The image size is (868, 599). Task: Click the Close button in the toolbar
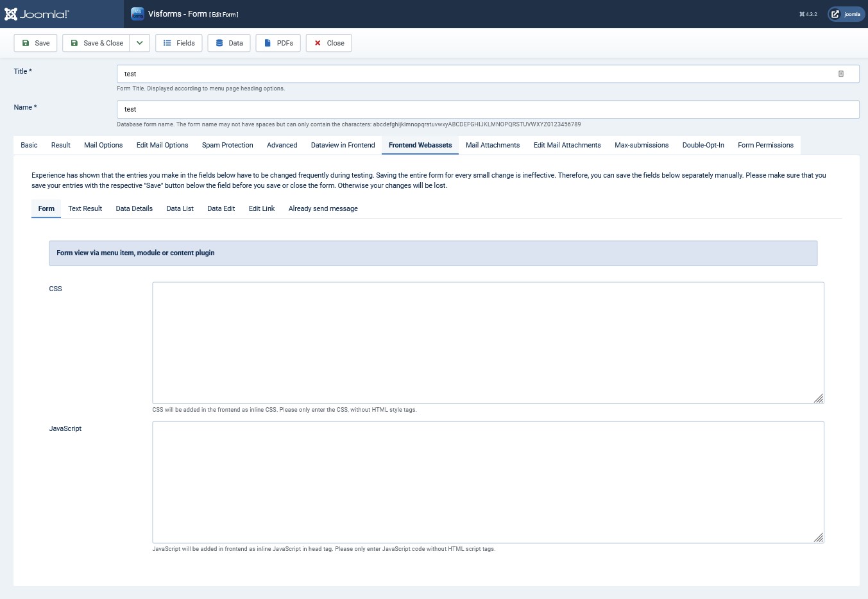[328, 43]
